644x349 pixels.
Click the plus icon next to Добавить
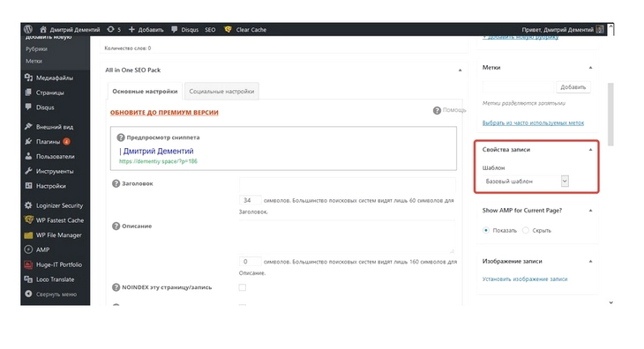[131, 29]
